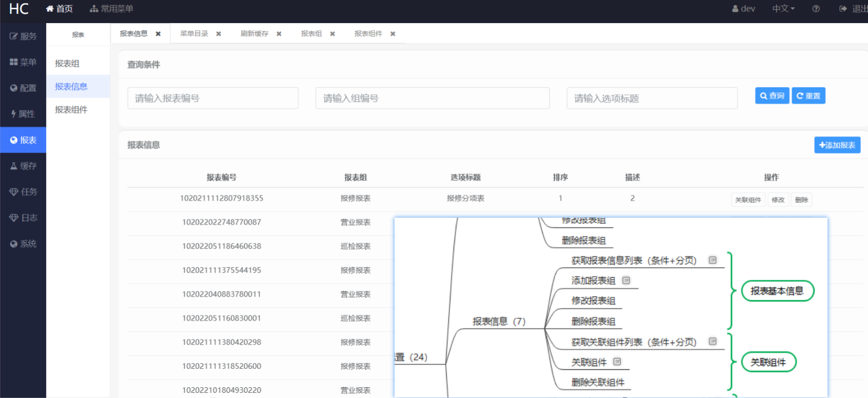Select 报表 in the sidebar
Image resolution: width=868 pixels, height=398 pixels.
[23, 140]
